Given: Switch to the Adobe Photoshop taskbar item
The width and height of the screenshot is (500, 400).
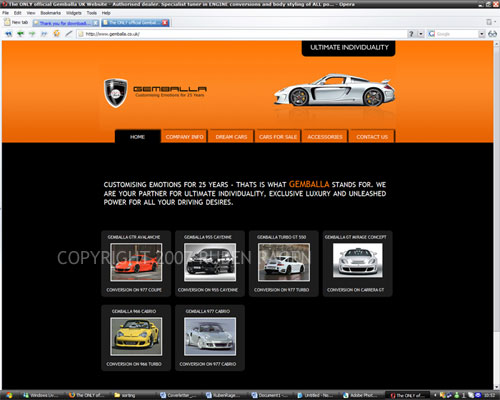Looking at the screenshot, I should (x=361, y=395).
